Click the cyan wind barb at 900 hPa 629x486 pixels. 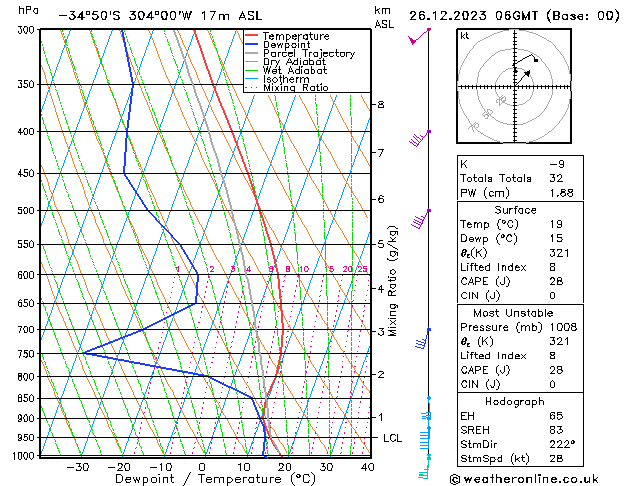(427, 416)
